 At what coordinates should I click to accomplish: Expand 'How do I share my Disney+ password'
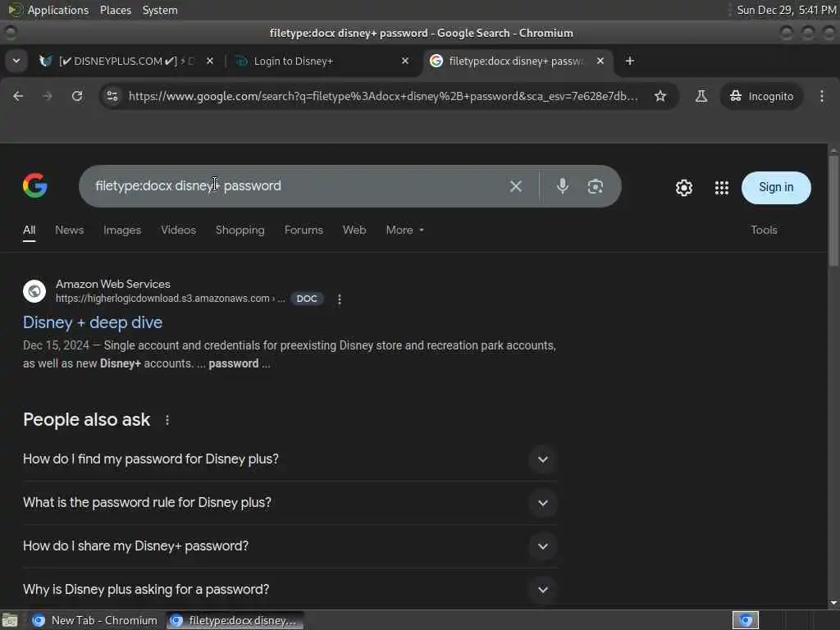click(x=290, y=546)
